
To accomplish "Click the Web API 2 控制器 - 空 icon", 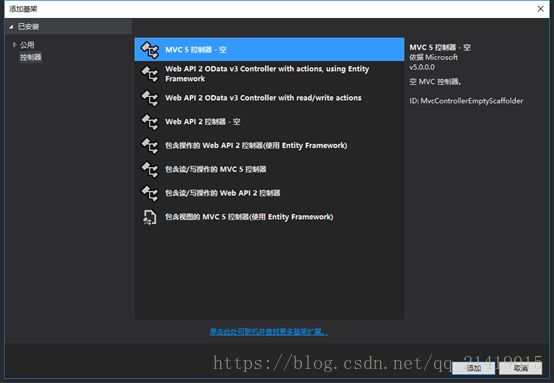I will point(150,122).
